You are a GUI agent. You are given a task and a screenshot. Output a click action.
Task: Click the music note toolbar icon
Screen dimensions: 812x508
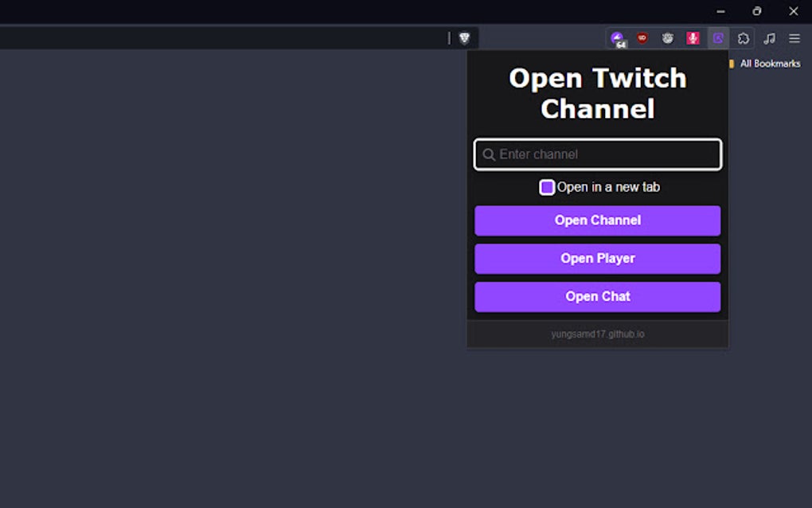coord(769,37)
